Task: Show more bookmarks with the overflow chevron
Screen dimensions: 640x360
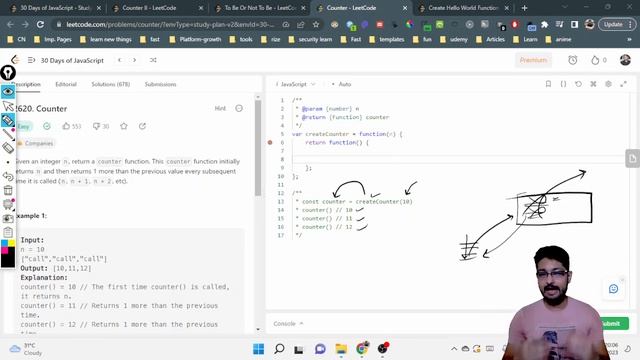Action: (x=629, y=40)
